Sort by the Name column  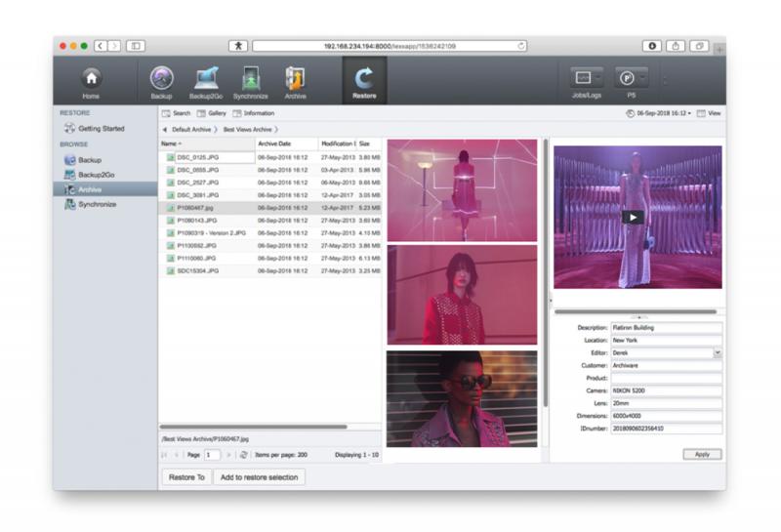[x=207, y=143]
